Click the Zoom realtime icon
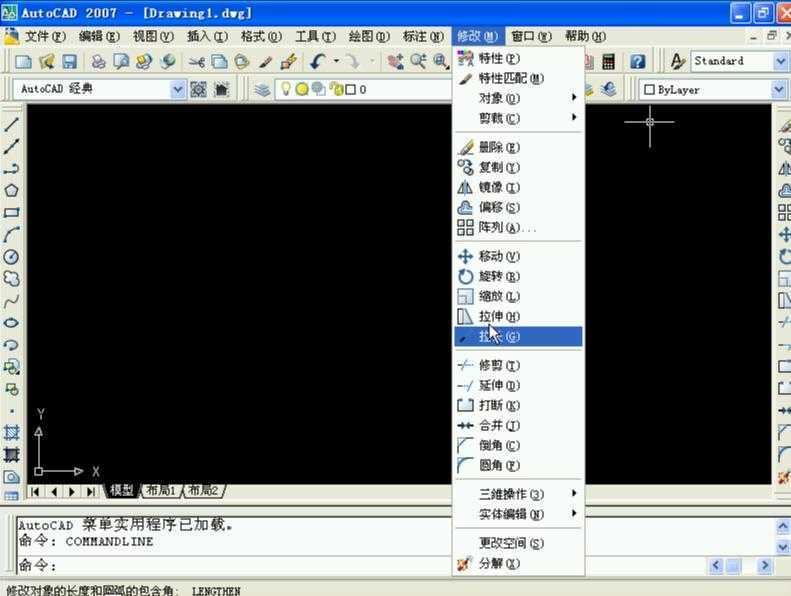The image size is (791, 596). pos(418,62)
